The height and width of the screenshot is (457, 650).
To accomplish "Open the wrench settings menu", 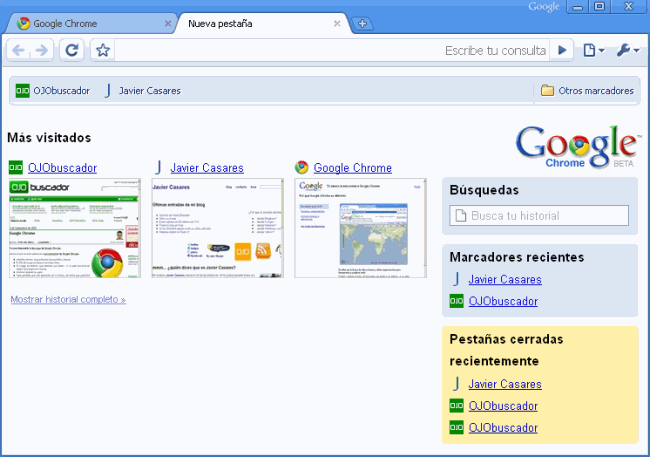I will 628,51.
